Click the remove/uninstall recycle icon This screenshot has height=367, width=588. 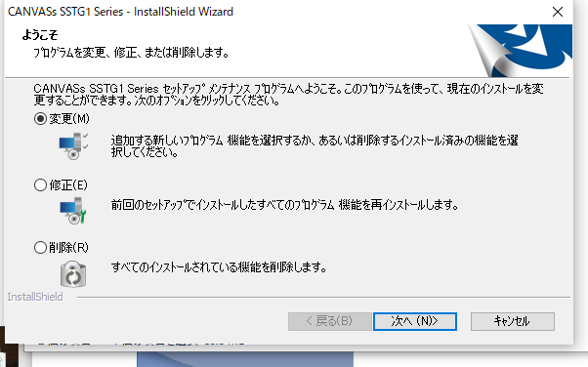73,274
